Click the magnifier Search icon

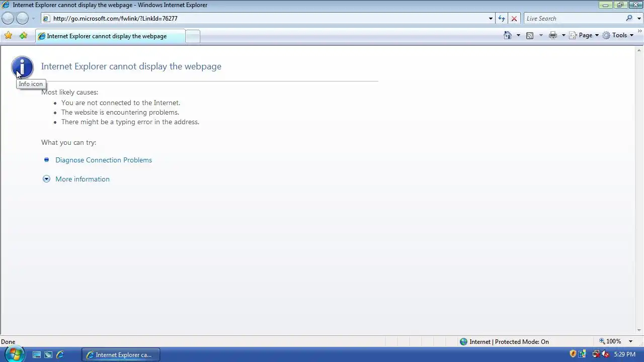point(629,19)
